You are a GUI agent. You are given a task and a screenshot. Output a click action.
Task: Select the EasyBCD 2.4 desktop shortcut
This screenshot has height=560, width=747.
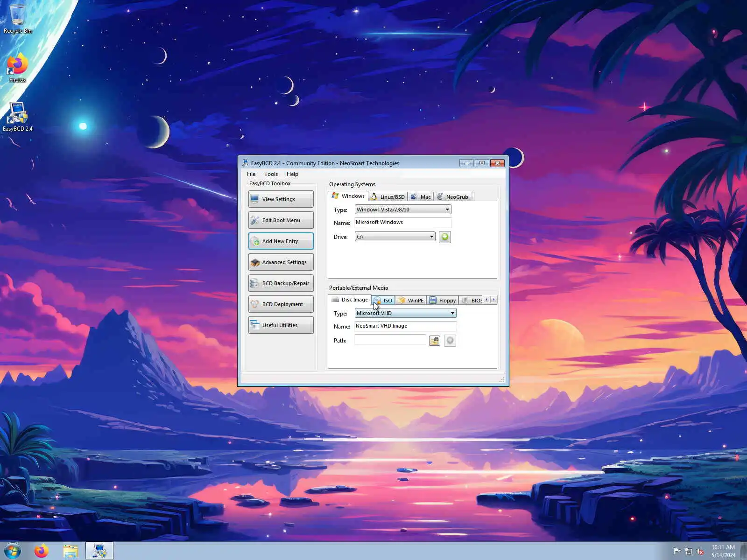(18, 117)
